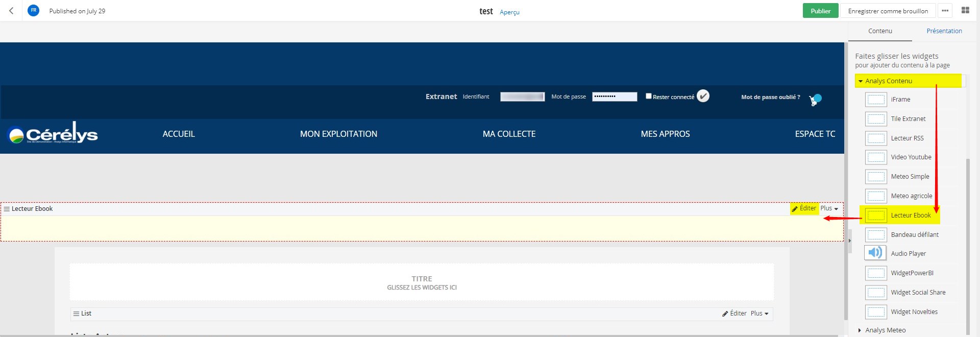Click the Mot de passe input field
Image resolution: width=980 pixels, height=337 pixels.
tap(614, 97)
